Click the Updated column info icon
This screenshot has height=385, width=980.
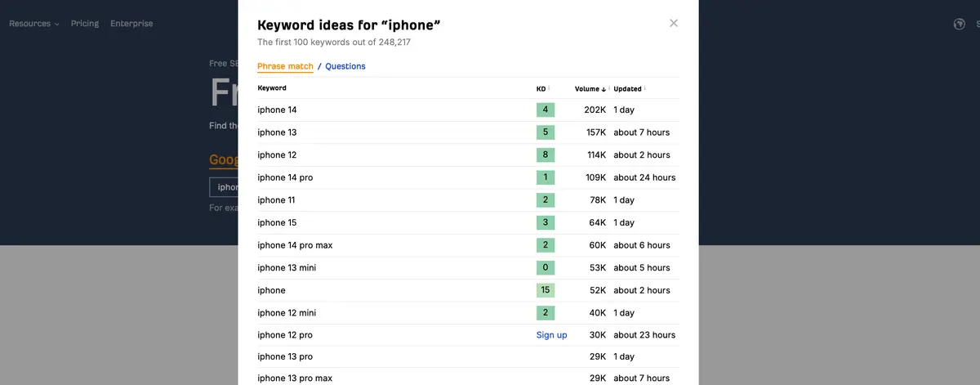pyautogui.click(x=644, y=88)
